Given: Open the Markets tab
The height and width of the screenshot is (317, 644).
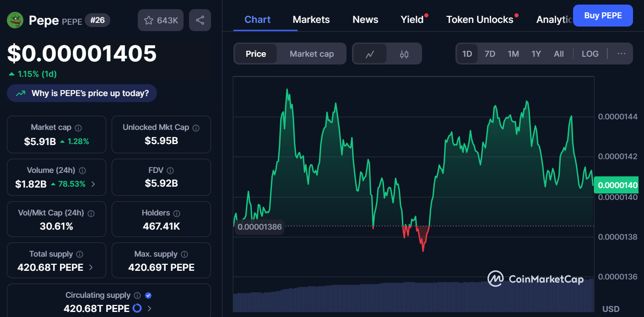Looking at the screenshot, I should point(311,20).
